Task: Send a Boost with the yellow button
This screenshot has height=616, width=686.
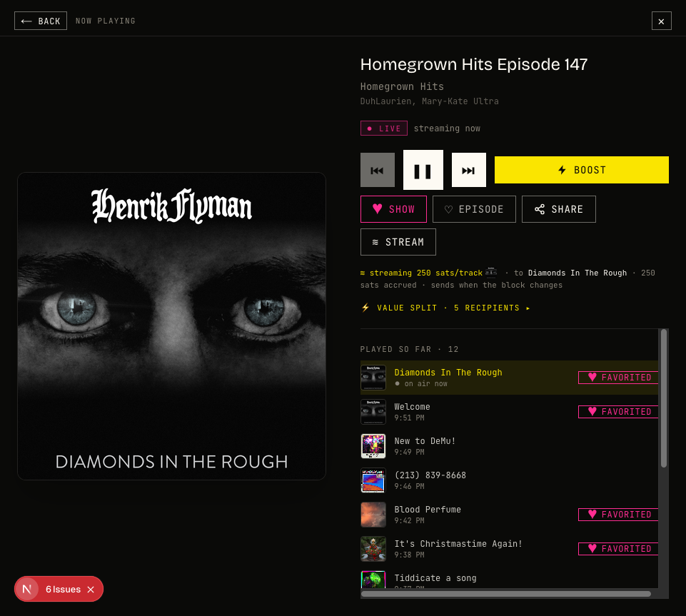Action: click(582, 170)
